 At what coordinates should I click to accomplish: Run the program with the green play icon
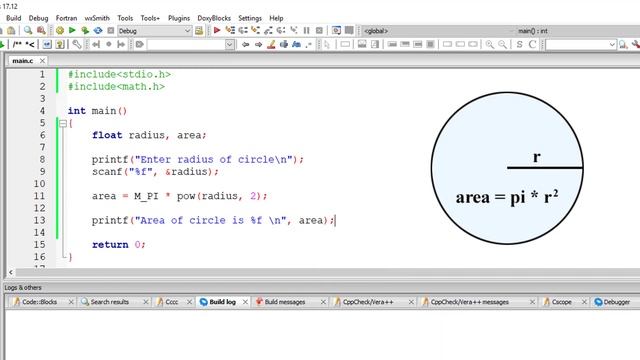click(72, 31)
